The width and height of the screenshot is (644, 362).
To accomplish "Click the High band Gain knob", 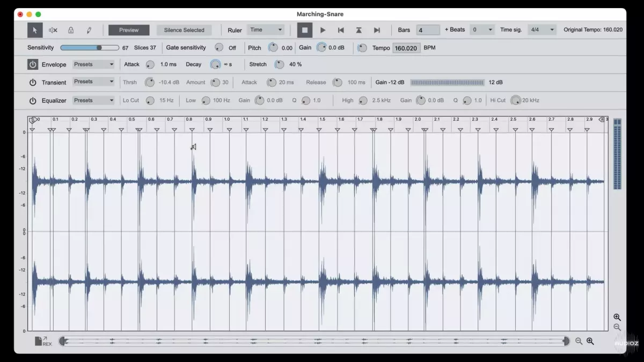I will point(421,100).
